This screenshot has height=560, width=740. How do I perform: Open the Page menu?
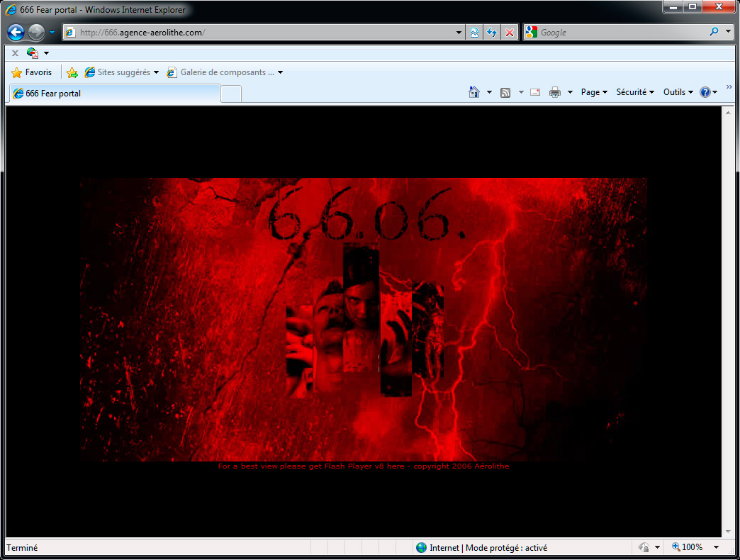(593, 92)
